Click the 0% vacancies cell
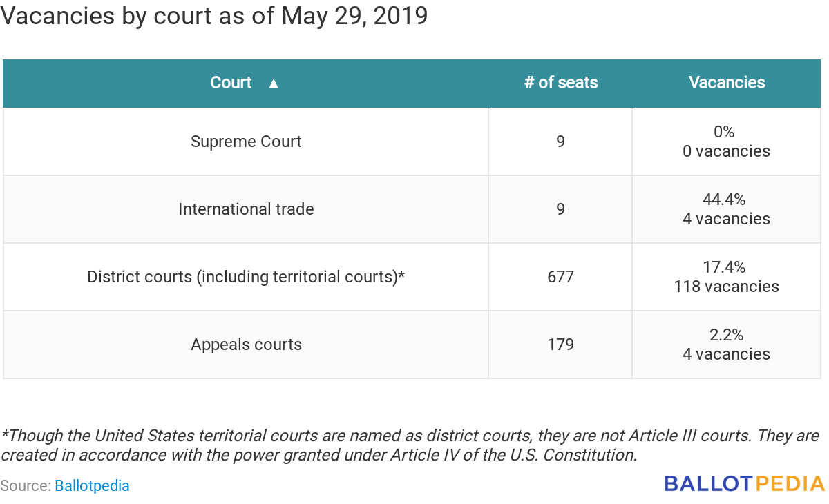The image size is (829, 504). click(x=727, y=142)
